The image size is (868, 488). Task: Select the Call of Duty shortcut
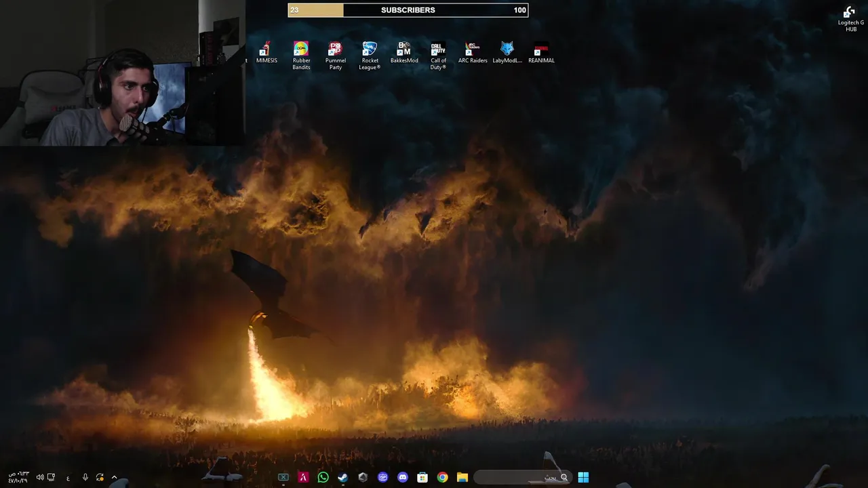[438, 56]
